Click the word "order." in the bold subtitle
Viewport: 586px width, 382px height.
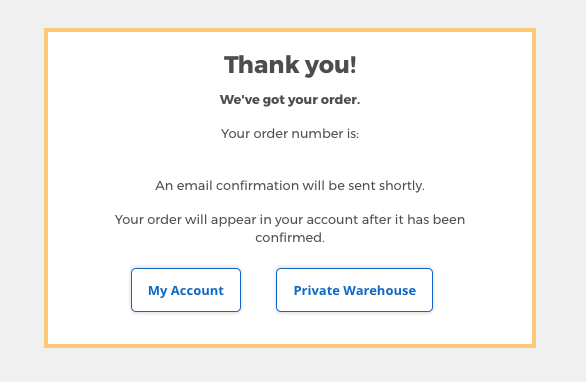pyautogui.click(x=340, y=100)
